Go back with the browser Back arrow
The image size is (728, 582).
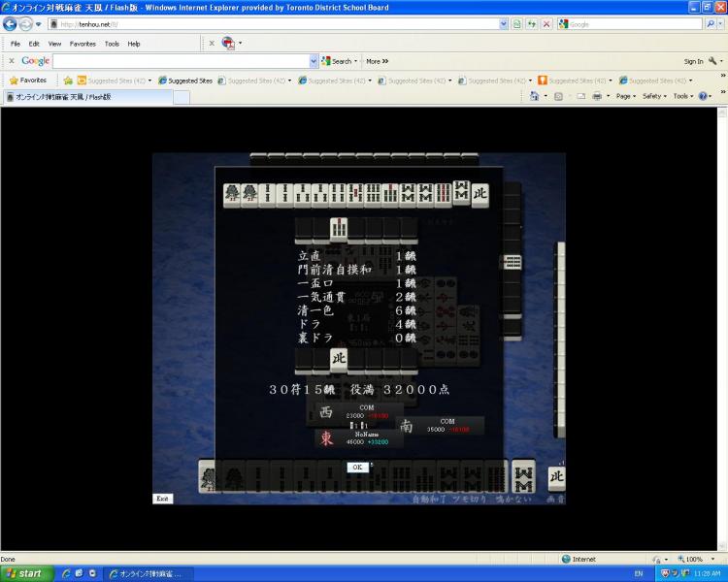10,23
